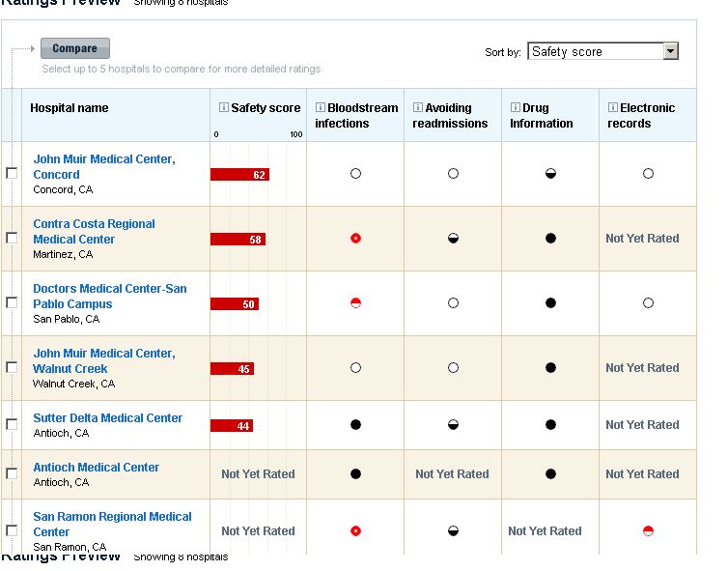Click the Concord, CA location text

point(63,189)
